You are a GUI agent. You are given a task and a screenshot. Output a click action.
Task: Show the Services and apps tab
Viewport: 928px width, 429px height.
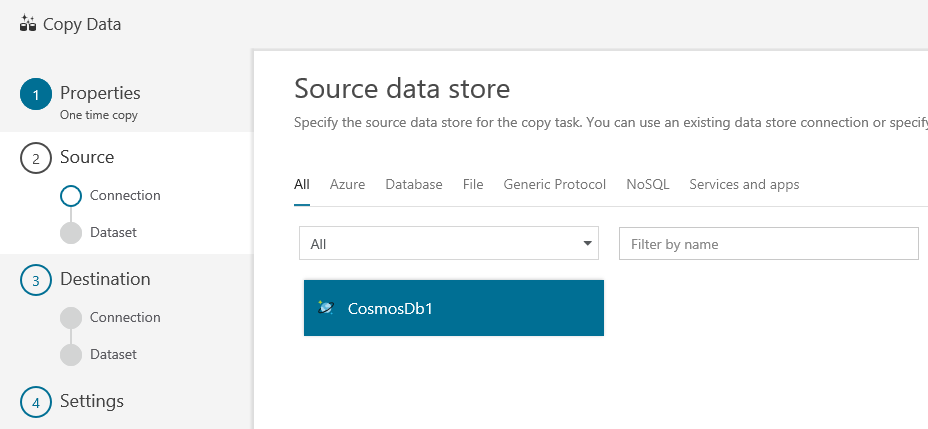pos(744,185)
